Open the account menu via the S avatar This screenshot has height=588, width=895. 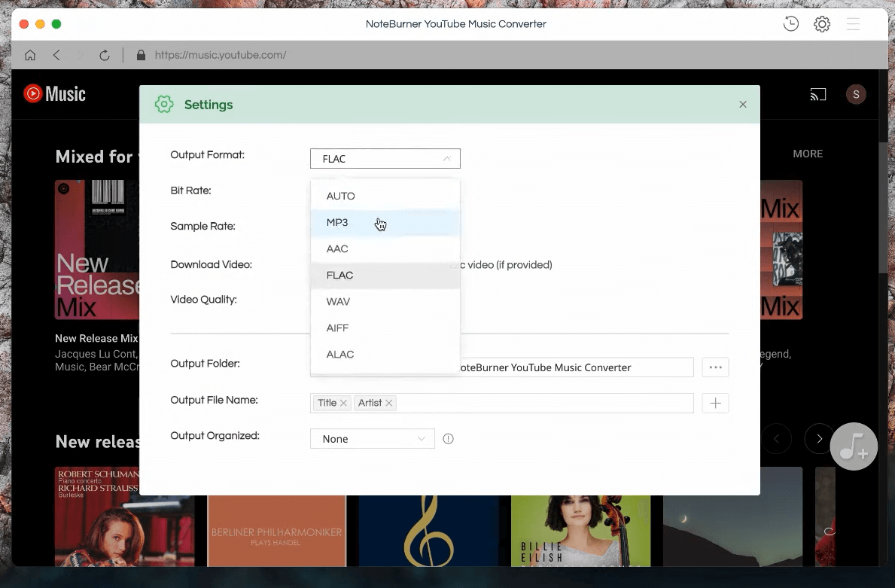[x=856, y=94]
